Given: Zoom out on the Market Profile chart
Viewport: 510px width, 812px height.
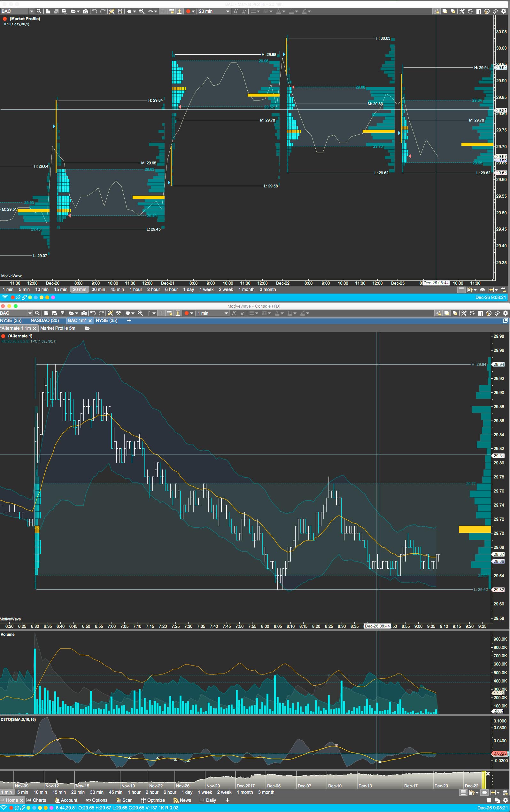Looking at the screenshot, I should [x=142, y=11].
